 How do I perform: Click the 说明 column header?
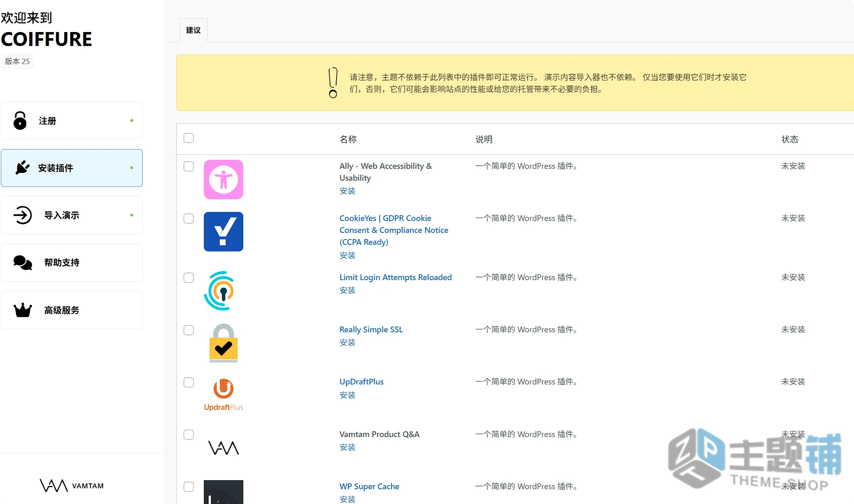[x=484, y=139]
